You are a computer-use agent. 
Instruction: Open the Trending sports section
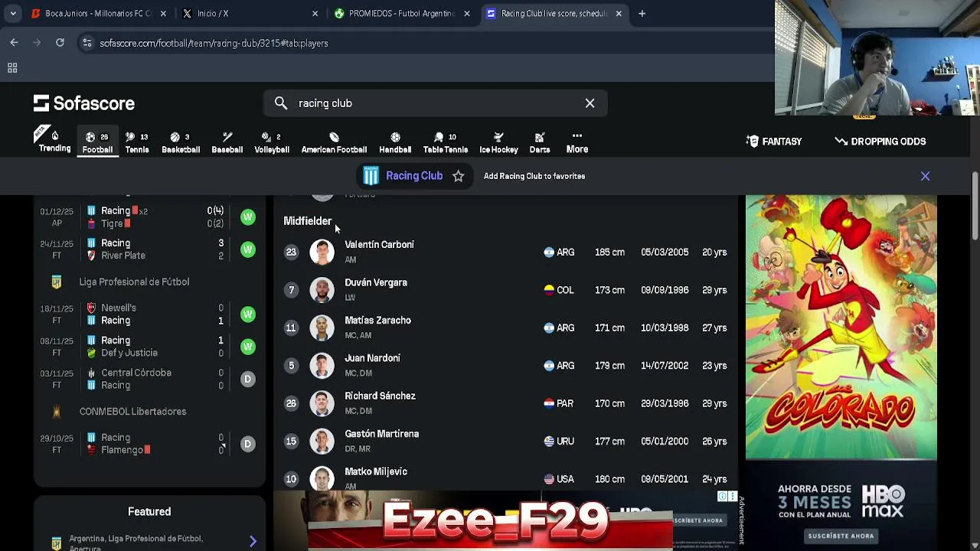coord(54,141)
